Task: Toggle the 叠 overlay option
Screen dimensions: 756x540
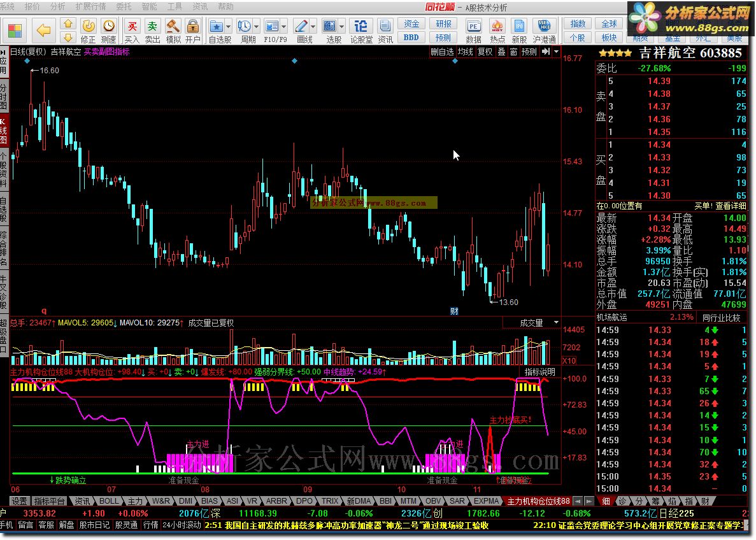Action: click(501, 52)
